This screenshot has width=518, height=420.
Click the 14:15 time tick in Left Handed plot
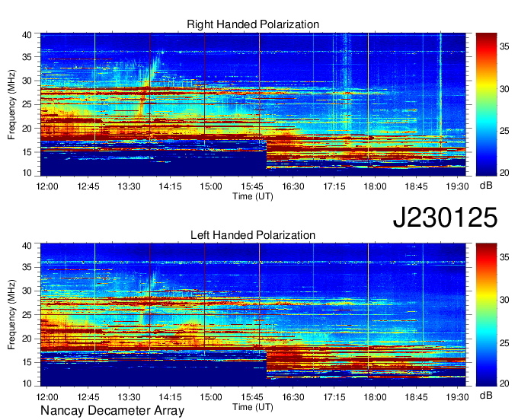(170, 397)
